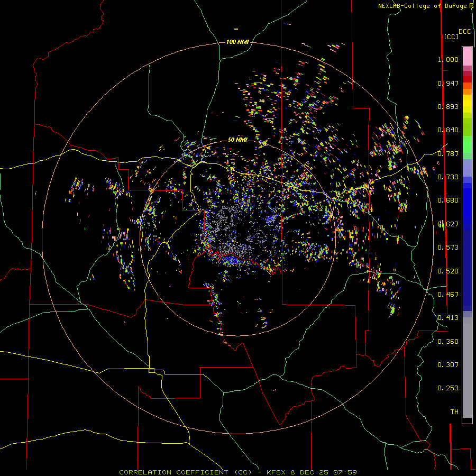The height and width of the screenshot is (476, 476).
Task: Select the 1.000 scale value
Action: 448,59
